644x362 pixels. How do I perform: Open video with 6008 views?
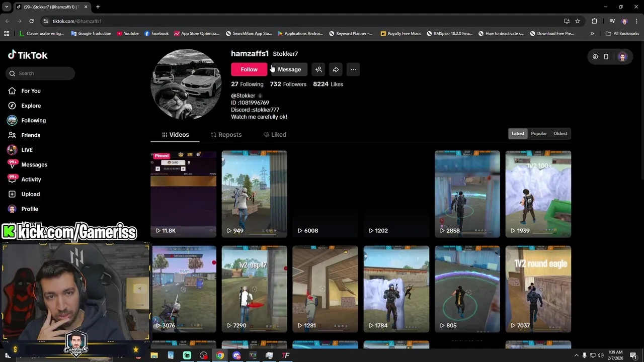[325, 194]
